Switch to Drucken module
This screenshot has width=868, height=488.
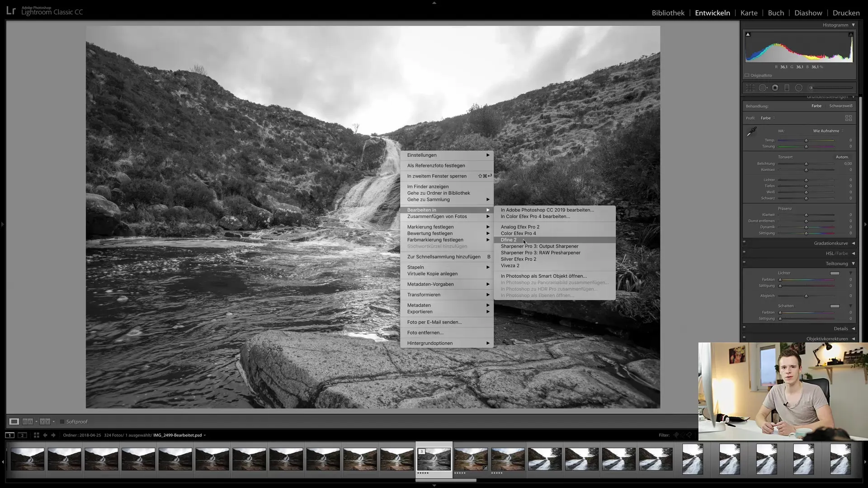846,13
